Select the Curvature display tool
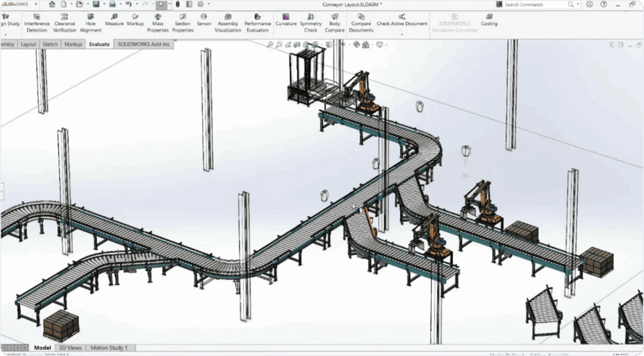The width and height of the screenshot is (644, 356). (286, 19)
